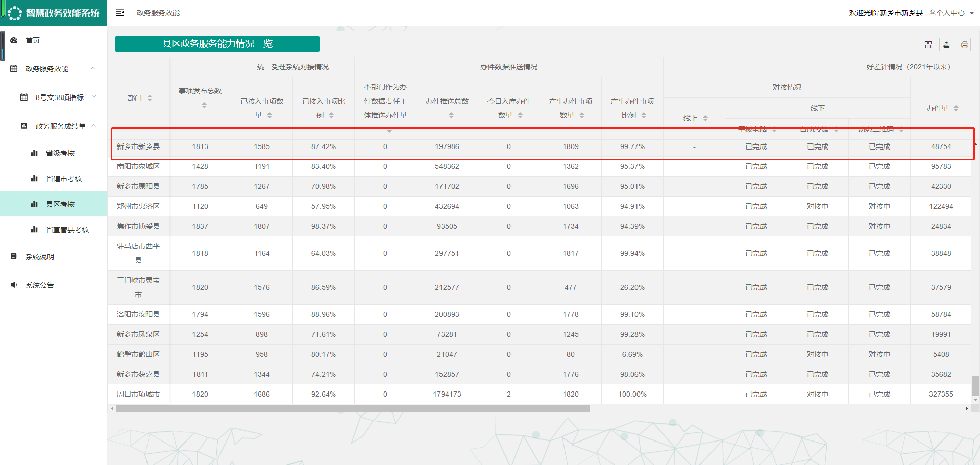Click the table print icon
Viewport: 980px width, 465px height.
tap(964, 45)
